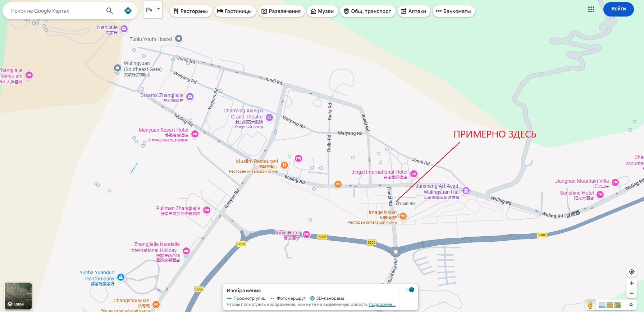Screen dimensions: 644x312
Task: Open the input language dropdown arrow
Action: click(159, 9)
